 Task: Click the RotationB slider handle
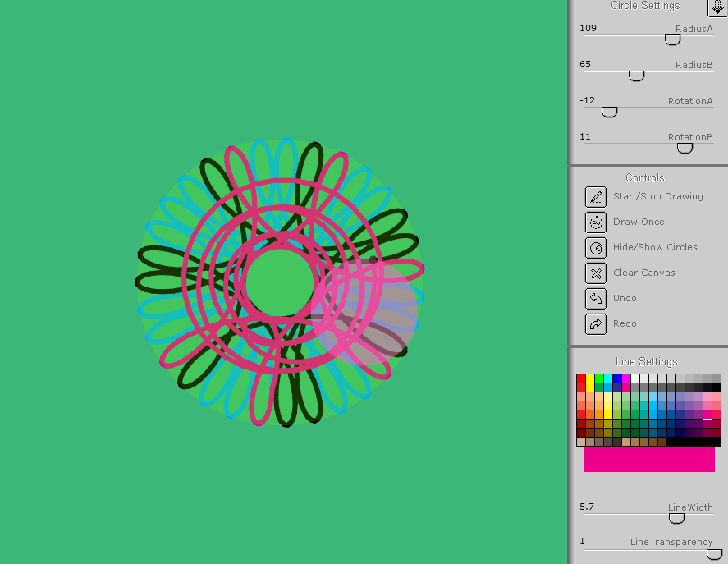[685, 149]
